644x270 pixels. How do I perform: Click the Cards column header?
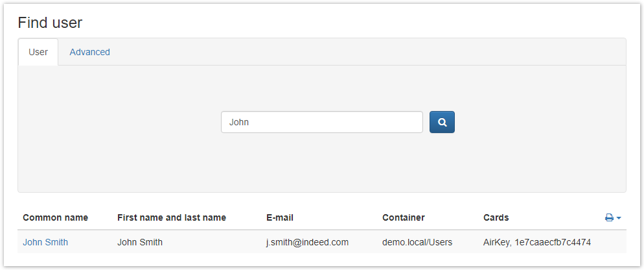pyautogui.click(x=496, y=217)
